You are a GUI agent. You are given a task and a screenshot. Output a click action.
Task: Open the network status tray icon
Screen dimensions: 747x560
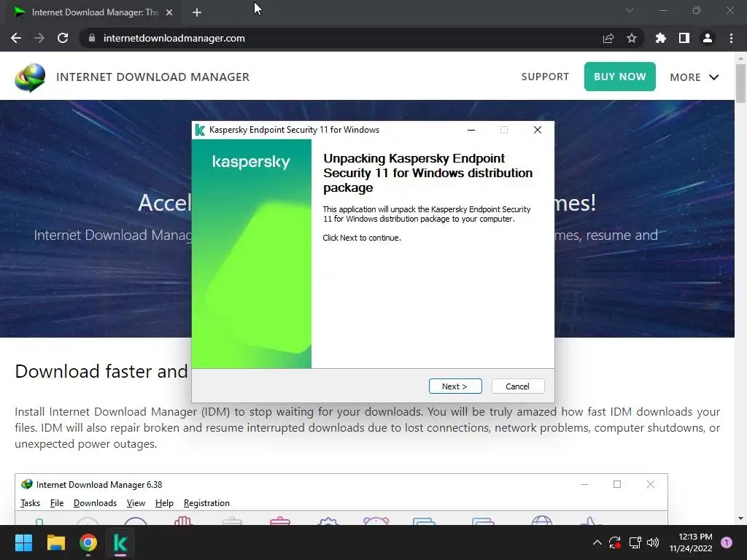click(x=635, y=542)
